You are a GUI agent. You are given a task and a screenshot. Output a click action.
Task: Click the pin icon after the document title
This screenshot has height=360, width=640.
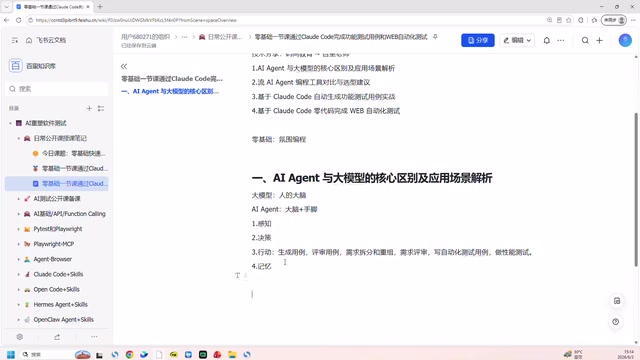(435, 37)
